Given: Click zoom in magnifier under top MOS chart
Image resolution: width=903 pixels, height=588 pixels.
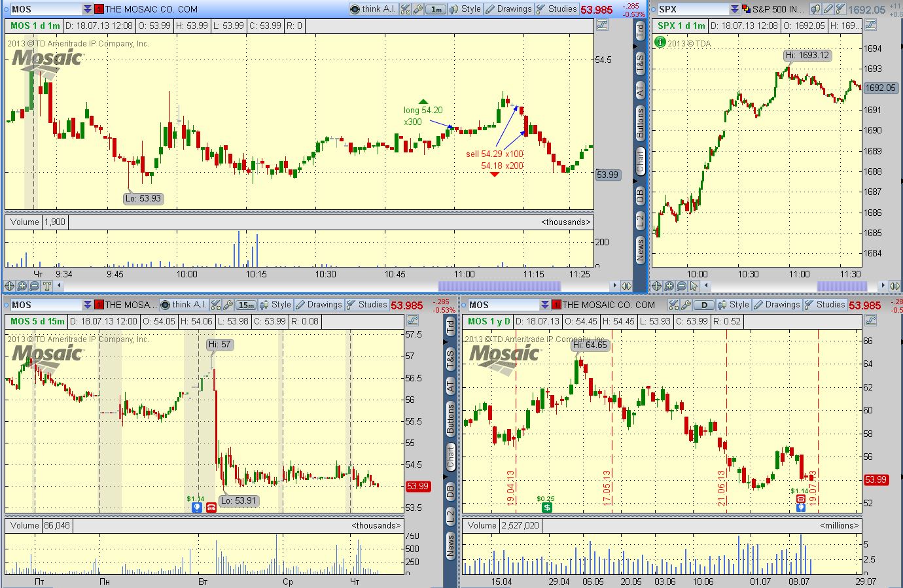Looking at the screenshot, I should coord(22,286).
